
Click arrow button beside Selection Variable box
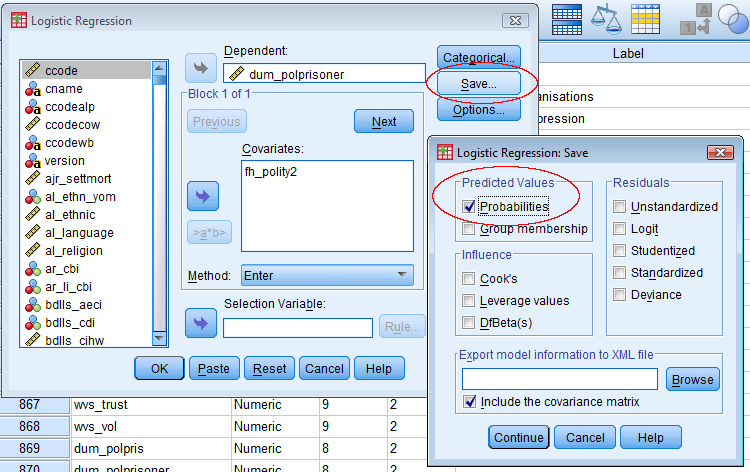201,323
